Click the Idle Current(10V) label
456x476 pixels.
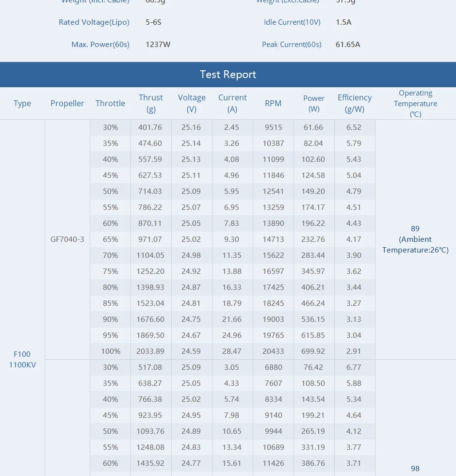[x=292, y=22]
